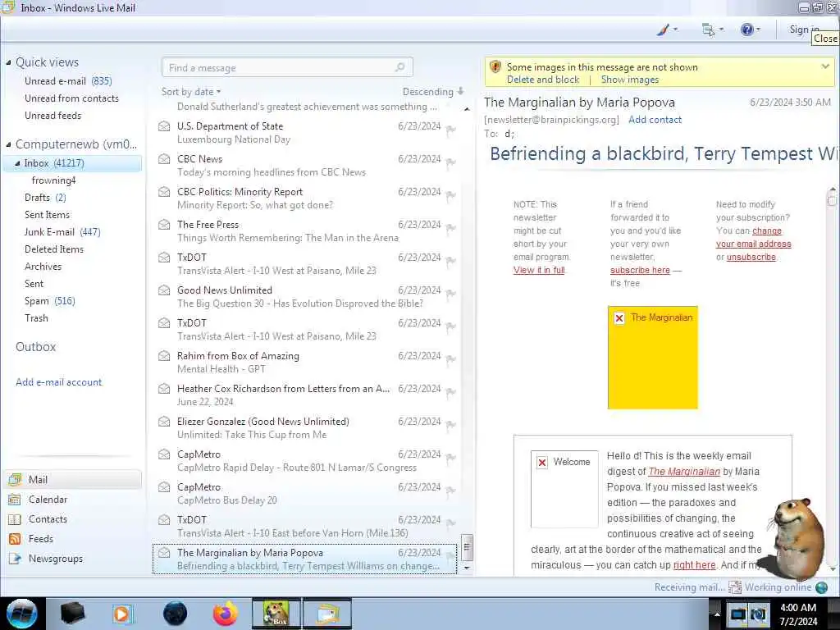
Task: Click reading pane scroll up arrow
Action: tap(832, 189)
